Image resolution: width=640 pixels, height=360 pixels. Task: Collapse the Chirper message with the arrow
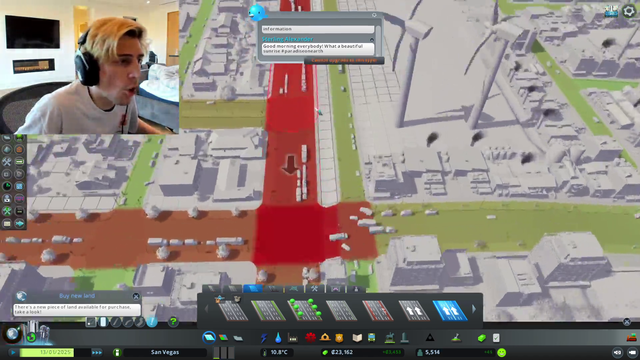click(x=372, y=40)
